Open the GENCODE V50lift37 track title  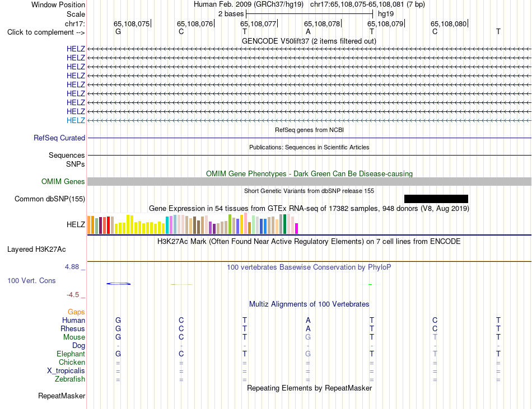point(309,41)
